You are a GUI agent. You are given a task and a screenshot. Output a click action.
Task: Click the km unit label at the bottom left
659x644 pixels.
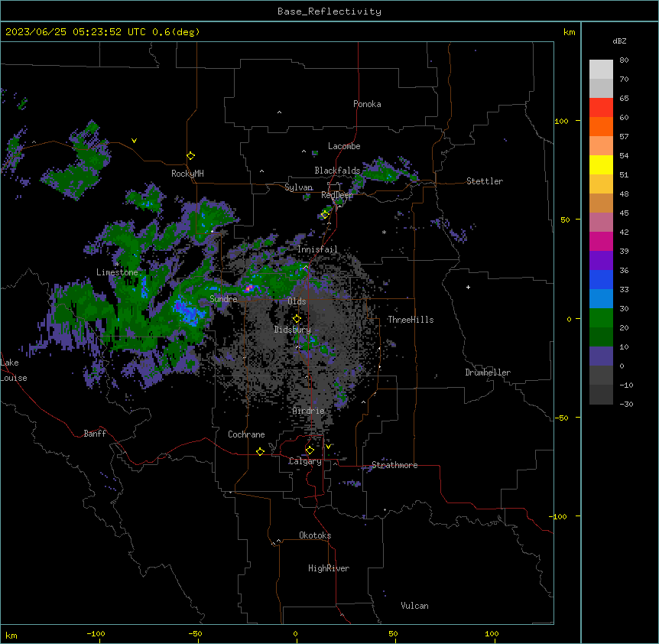[x=11, y=635]
